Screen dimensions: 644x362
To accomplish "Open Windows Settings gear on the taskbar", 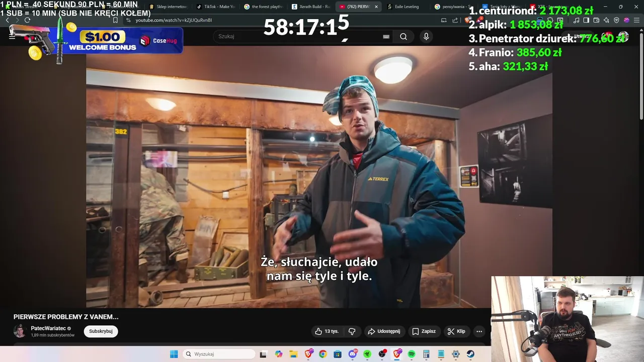I will point(455,354).
